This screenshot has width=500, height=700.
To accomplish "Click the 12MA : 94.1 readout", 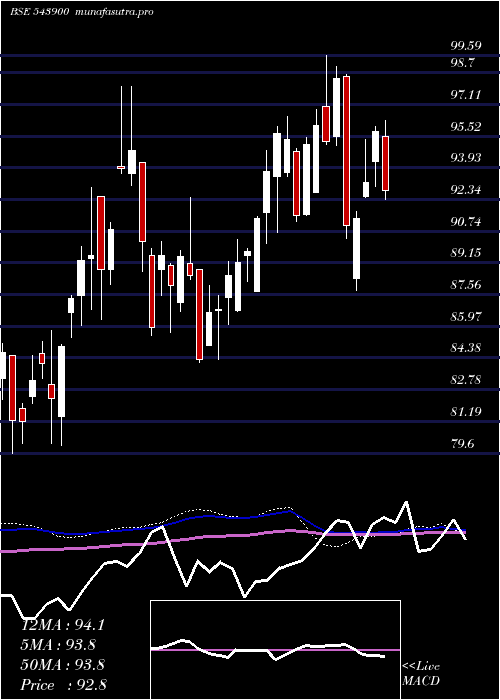I will click(x=62, y=625).
